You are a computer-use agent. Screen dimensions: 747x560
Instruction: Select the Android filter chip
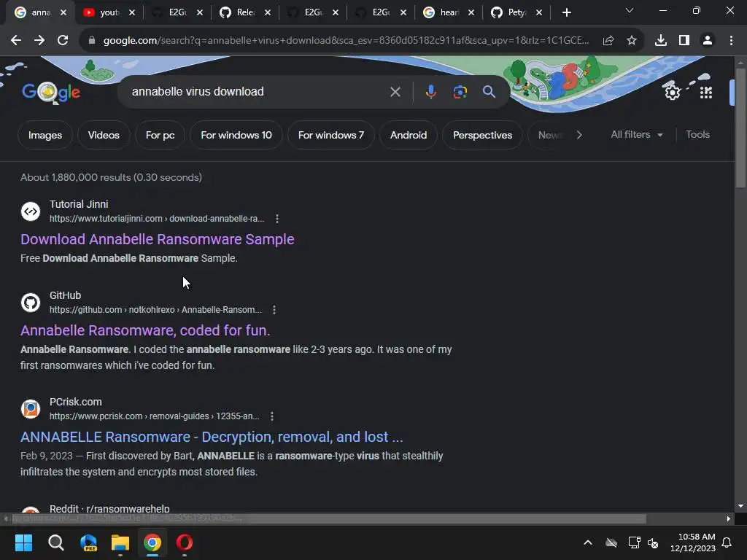[409, 135]
